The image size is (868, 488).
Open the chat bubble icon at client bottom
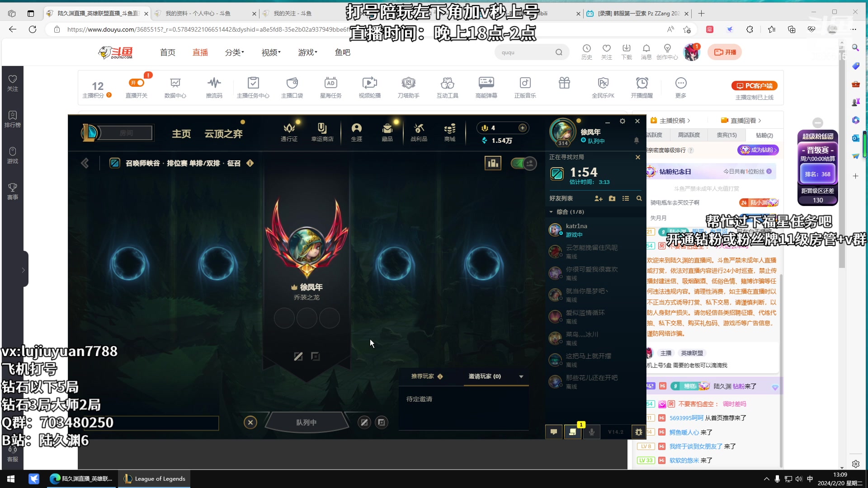554,432
